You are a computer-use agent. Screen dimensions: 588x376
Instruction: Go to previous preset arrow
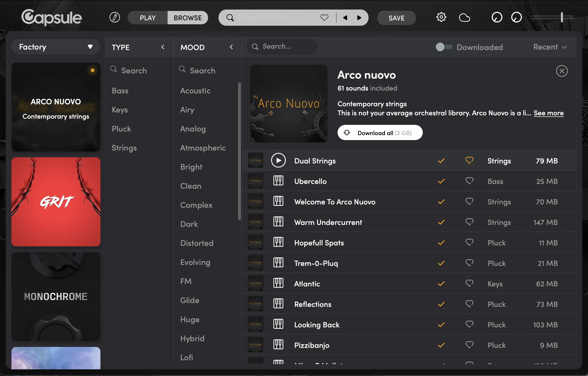click(x=345, y=18)
